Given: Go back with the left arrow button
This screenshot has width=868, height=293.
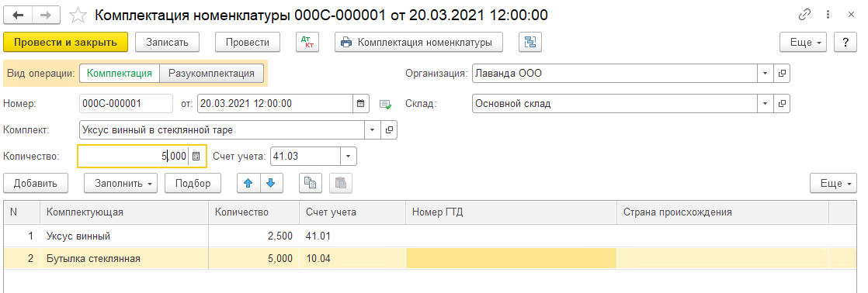Looking at the screenshot, I should [x=19, y=15].
